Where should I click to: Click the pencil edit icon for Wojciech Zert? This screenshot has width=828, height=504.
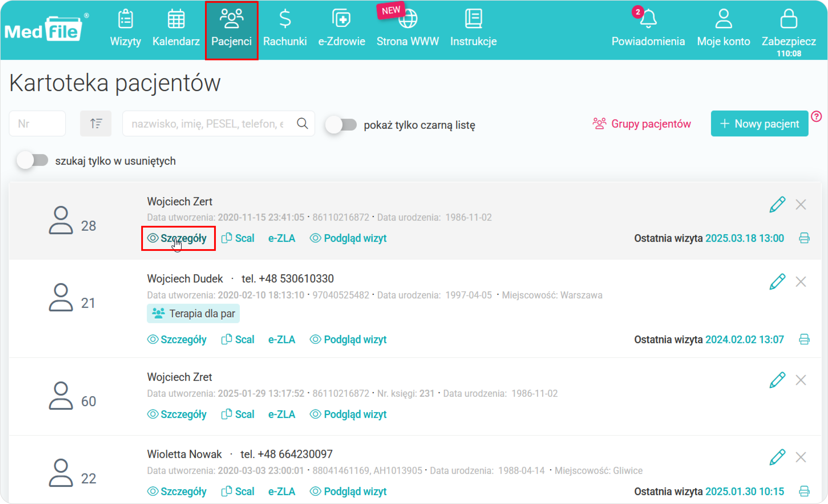click(777, 205)
